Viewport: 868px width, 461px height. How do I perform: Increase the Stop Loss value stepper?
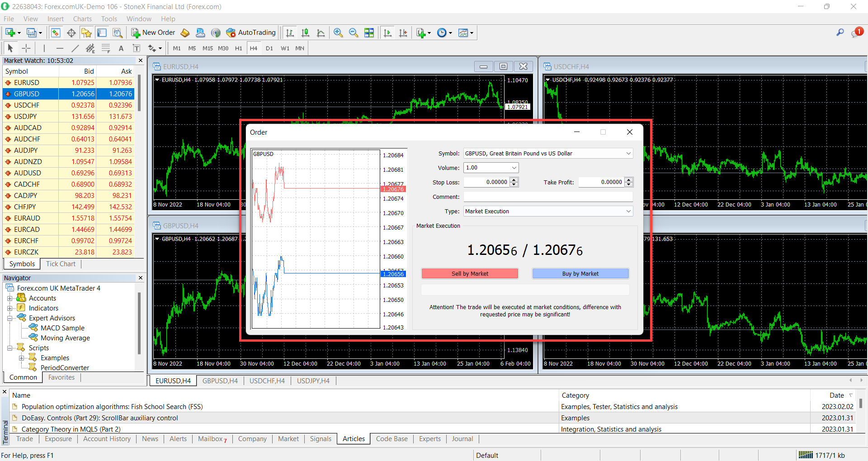(514, 180)
